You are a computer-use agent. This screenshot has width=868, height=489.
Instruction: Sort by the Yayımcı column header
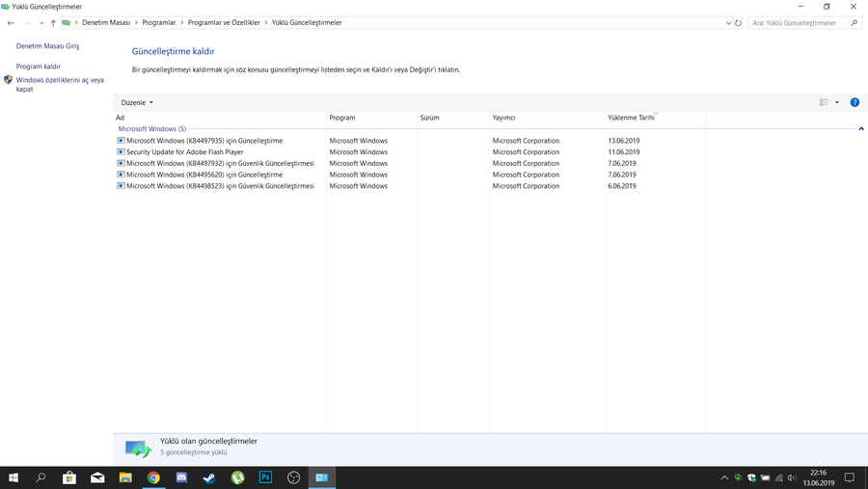tap(547, 118)
